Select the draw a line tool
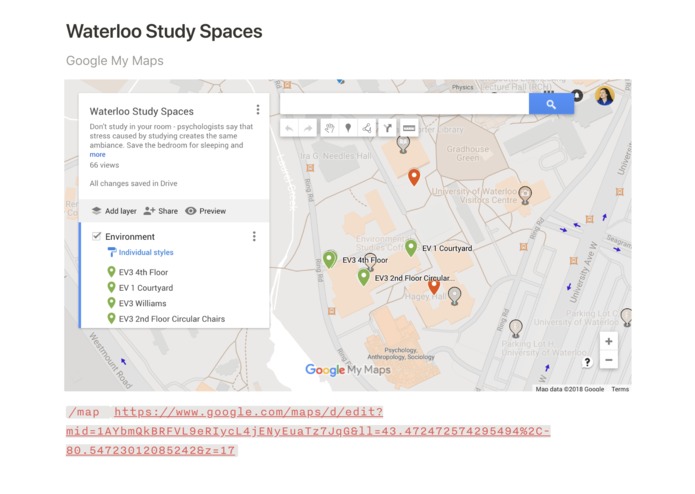Image resolution: width=695 pixels, height=494 pixels. click(367, 128)
